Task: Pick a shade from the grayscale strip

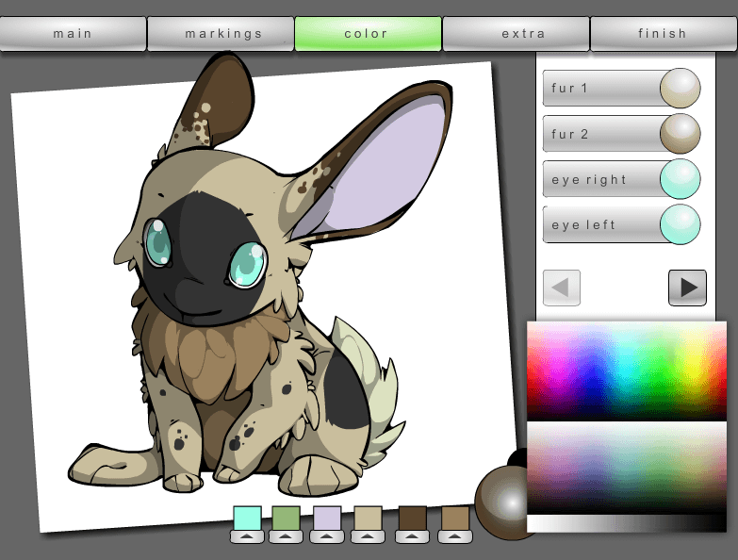Action: click(627, 523)
